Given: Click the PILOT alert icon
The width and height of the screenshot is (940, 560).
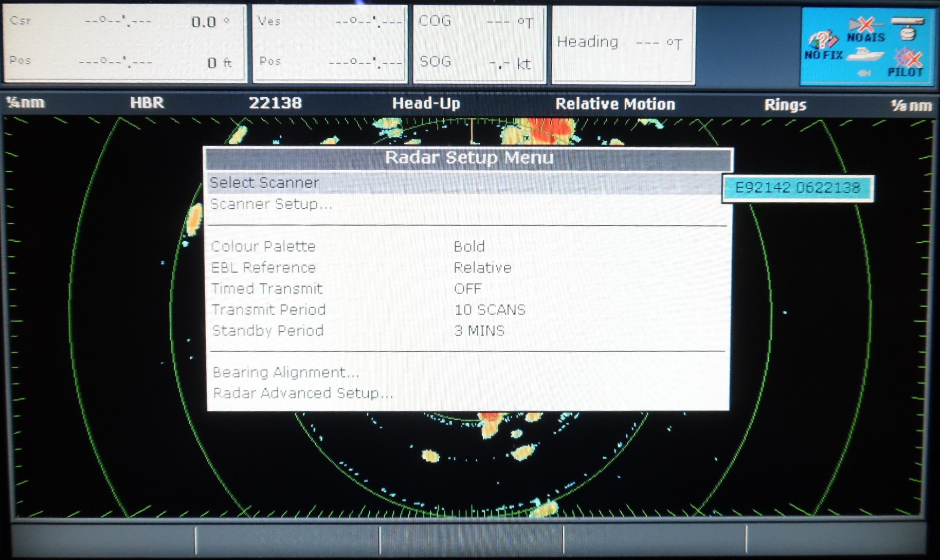Looking at the screenshot, I should (x=908, y=62).
